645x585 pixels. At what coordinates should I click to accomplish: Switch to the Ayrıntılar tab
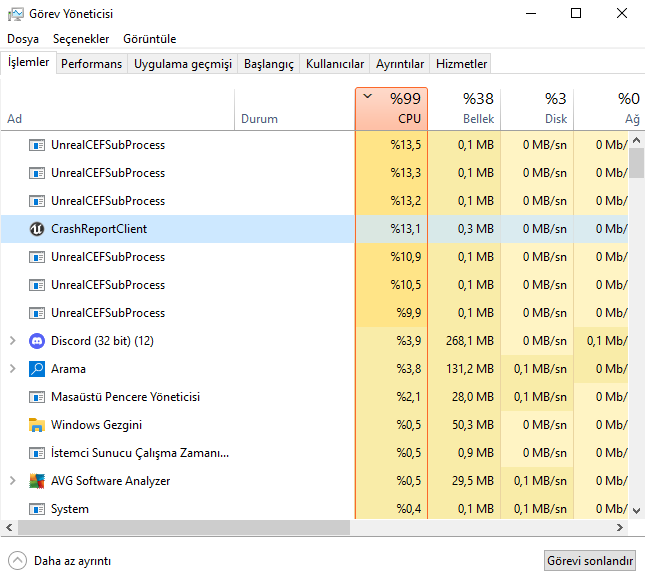(x=400, y=64)
